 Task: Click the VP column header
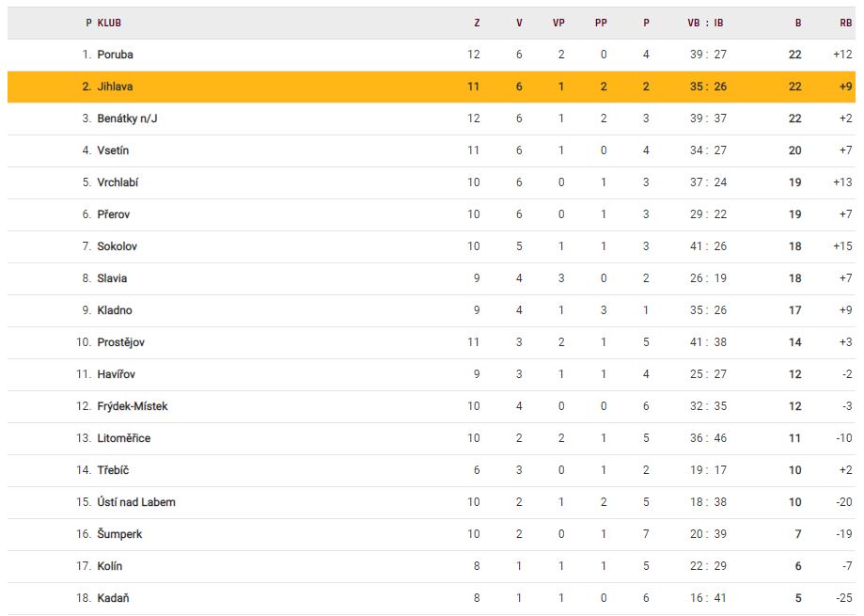coord(558,23)
